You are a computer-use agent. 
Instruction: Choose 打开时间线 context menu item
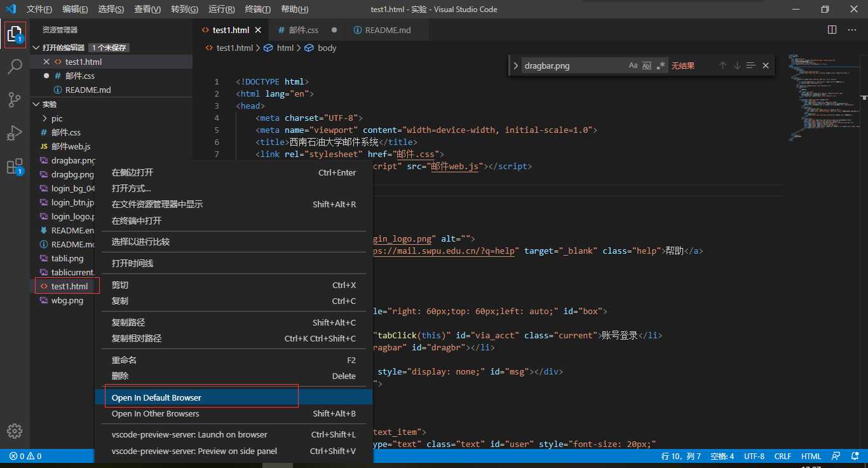point(234,263)
